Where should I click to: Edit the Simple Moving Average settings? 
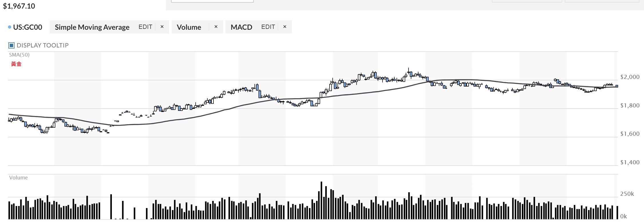[145, 27]
